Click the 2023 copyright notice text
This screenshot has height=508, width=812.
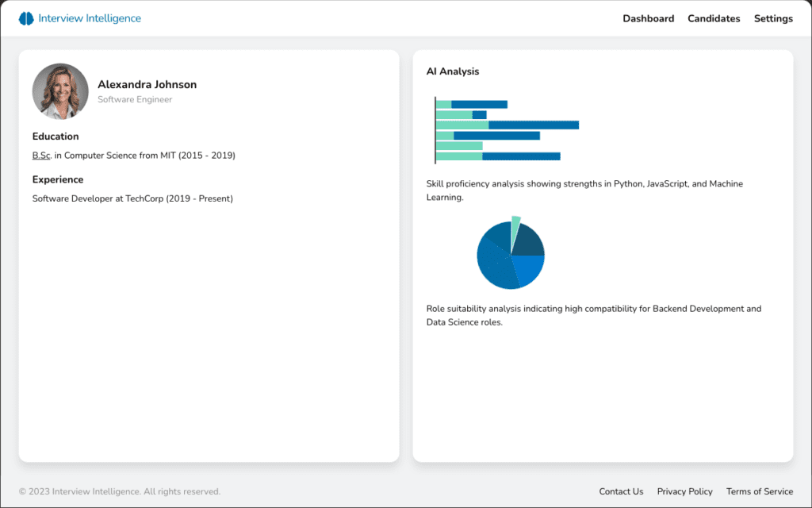coord(120,491)
